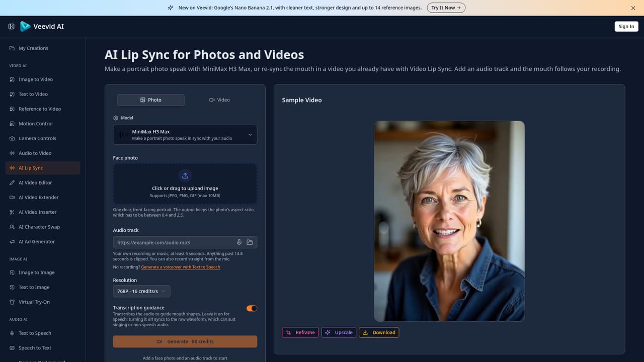Open Camera Controls tool
The height and width of the screenshot is (362, 644).
(43, 138)
